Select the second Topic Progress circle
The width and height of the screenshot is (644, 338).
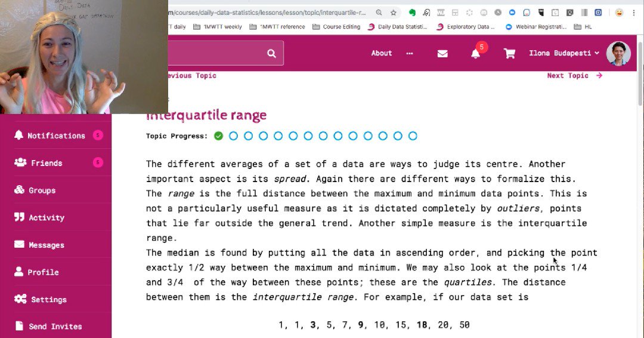(233, 136)
